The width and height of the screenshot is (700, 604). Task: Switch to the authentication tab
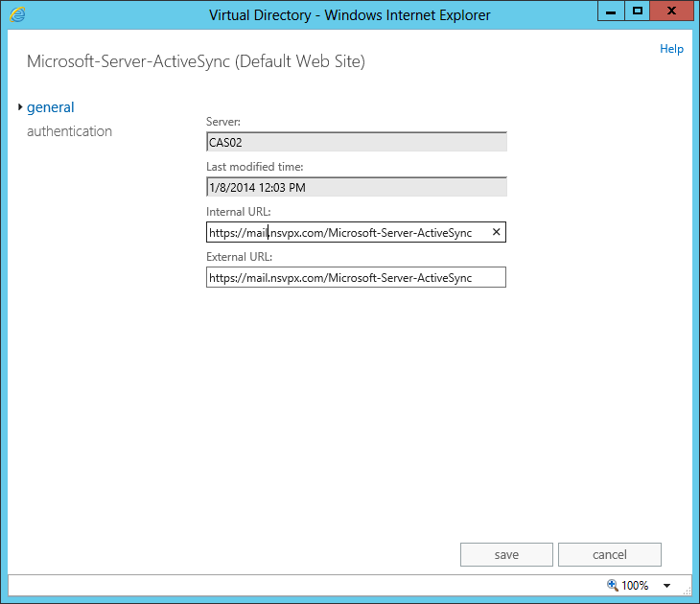pos(69,131)
